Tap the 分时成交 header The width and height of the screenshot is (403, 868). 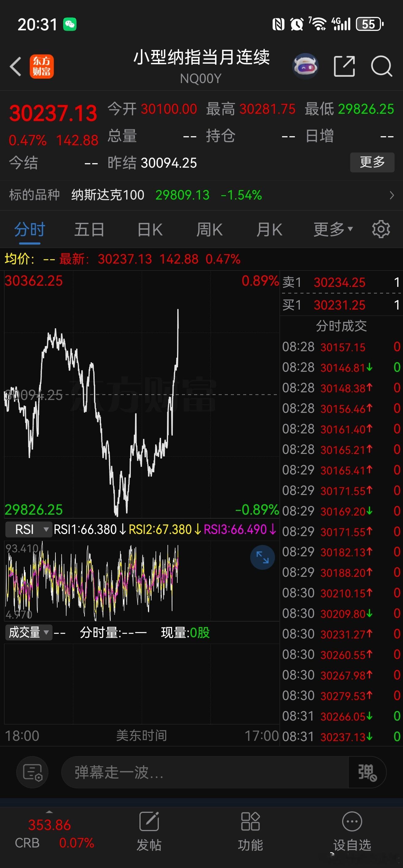[341, 326]
